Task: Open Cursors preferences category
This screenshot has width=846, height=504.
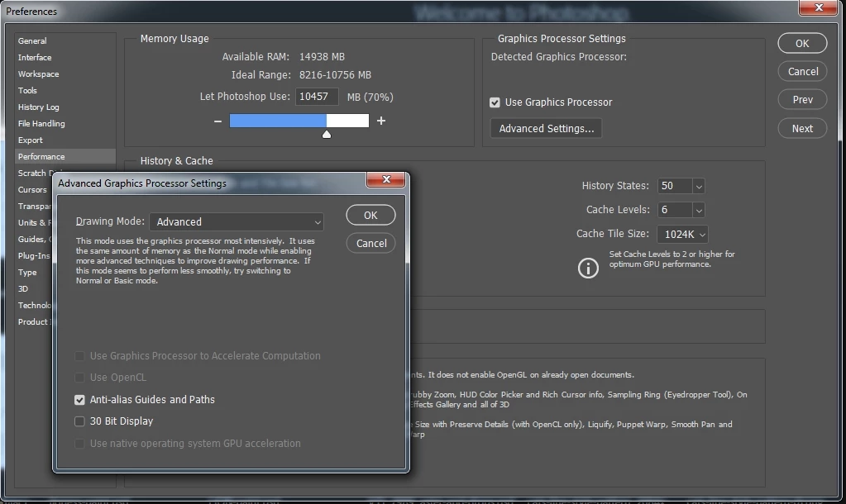Action: 32,190
